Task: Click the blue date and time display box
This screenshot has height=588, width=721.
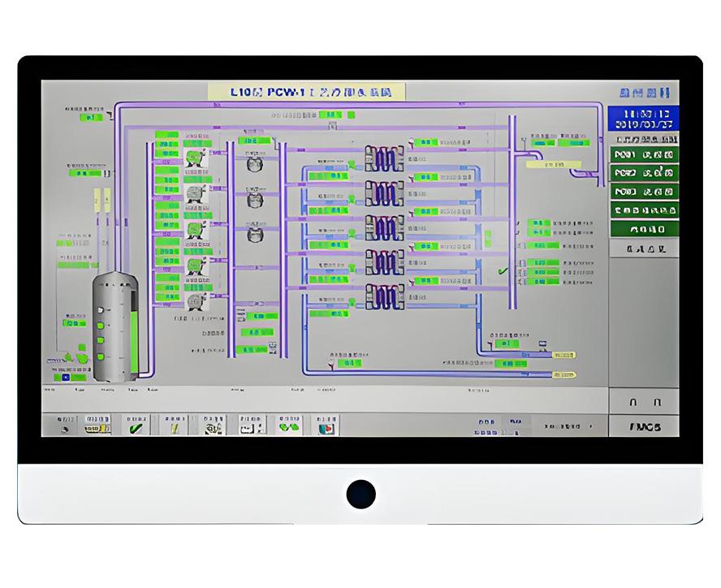Action: pyautogui.click(x=644, y=119)
